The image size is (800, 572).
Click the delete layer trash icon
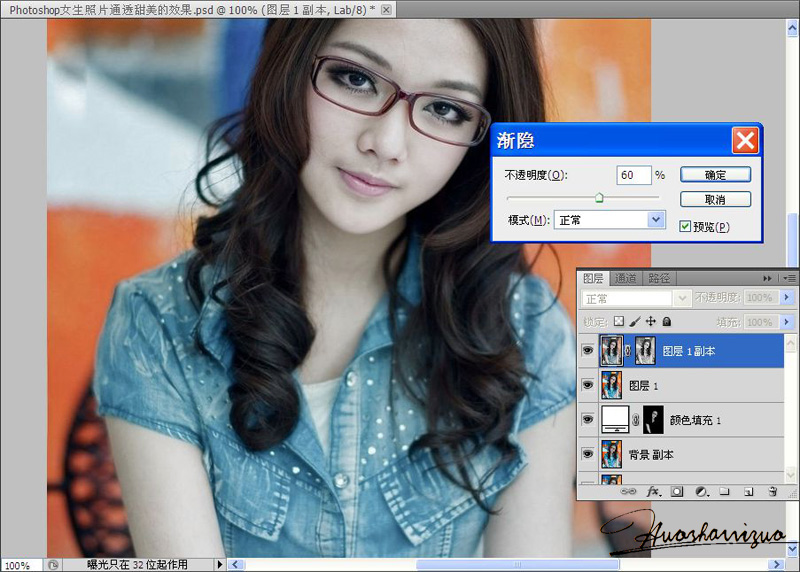tap(772, 491)
